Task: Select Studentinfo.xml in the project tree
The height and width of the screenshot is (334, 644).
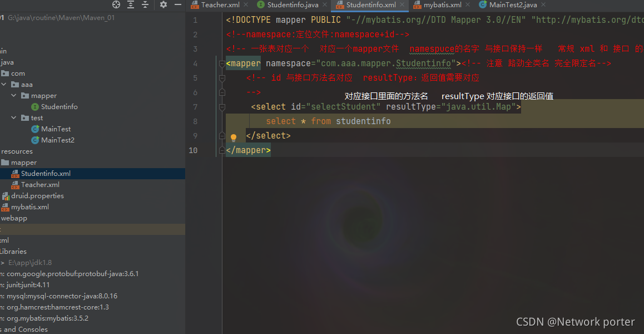Action: [x=46, y=173]
